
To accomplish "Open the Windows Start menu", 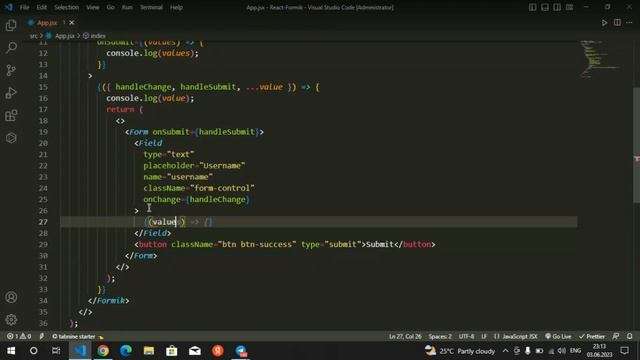I will click(11, 351).
